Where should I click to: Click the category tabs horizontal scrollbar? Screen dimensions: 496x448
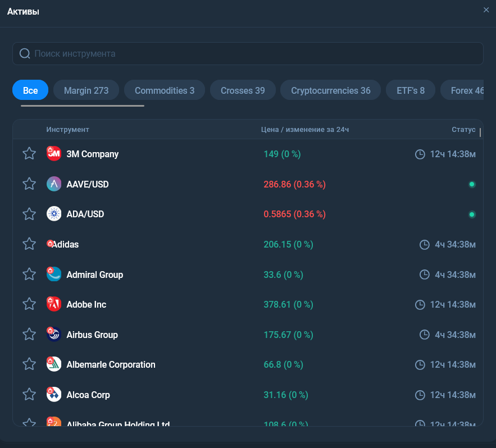coord(83,106)
